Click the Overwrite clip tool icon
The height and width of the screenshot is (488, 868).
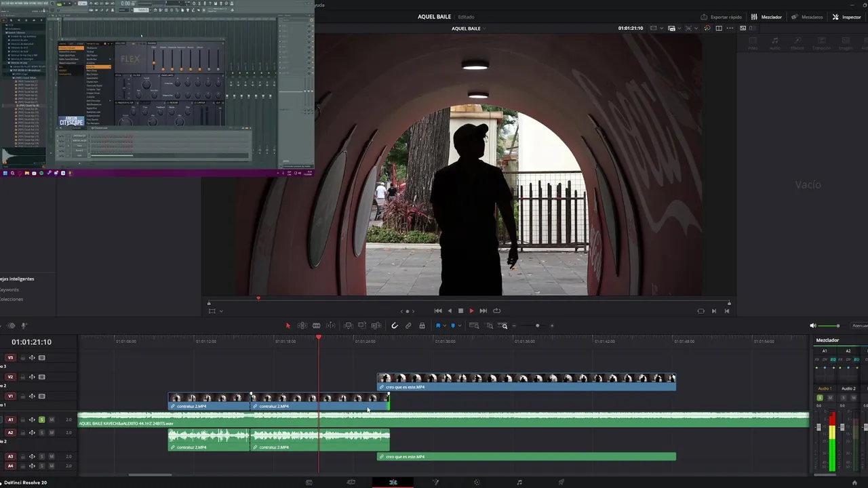[362, 325]
